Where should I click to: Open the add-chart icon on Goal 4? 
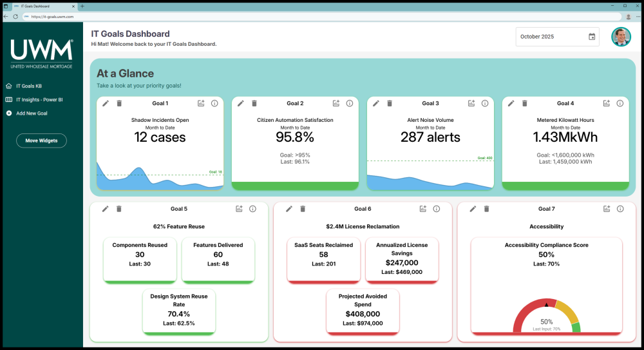point(607,103)
